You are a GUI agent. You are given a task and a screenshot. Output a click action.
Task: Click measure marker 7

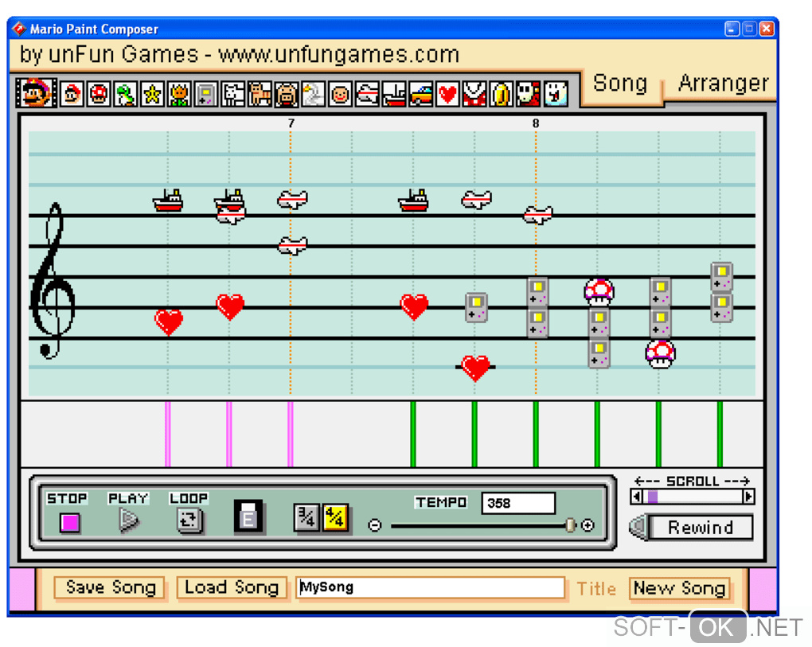tap(291, 123)
